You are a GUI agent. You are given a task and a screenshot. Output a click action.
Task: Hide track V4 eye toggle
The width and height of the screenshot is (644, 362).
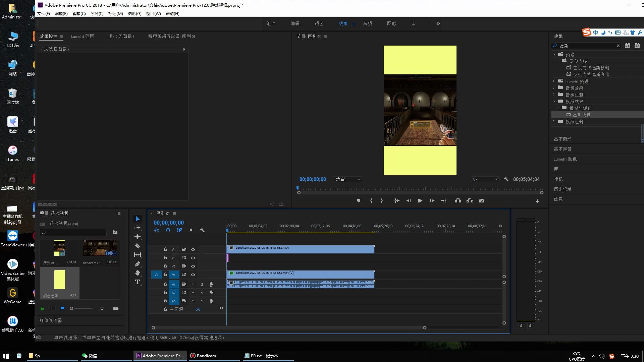[x=193, y=249]
